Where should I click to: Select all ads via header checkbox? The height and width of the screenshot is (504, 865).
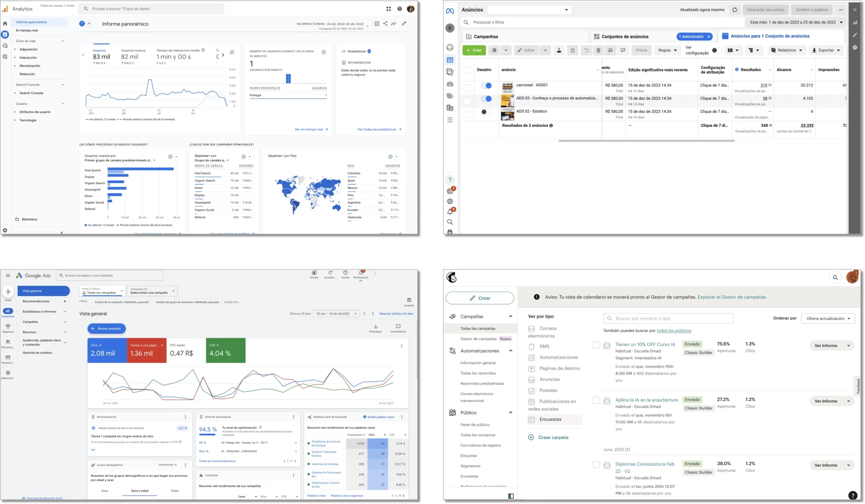pyautogui.click(x=467, y=70)
